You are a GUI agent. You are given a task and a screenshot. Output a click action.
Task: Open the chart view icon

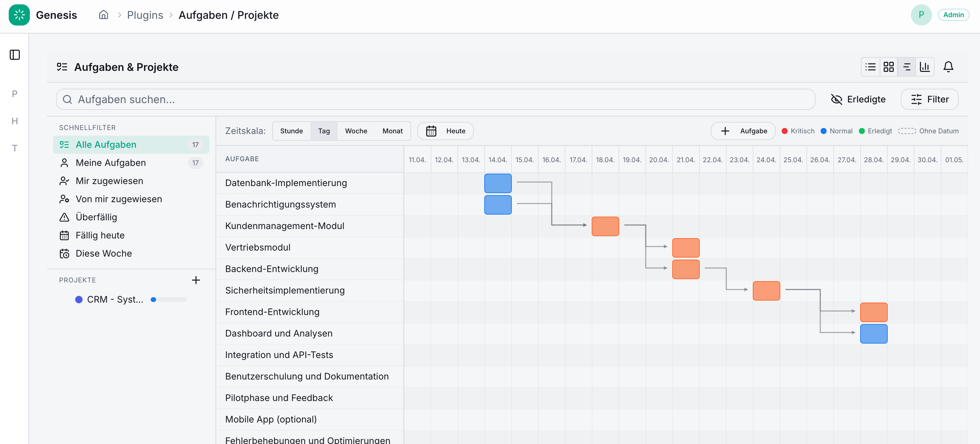(x=925, y=66)
